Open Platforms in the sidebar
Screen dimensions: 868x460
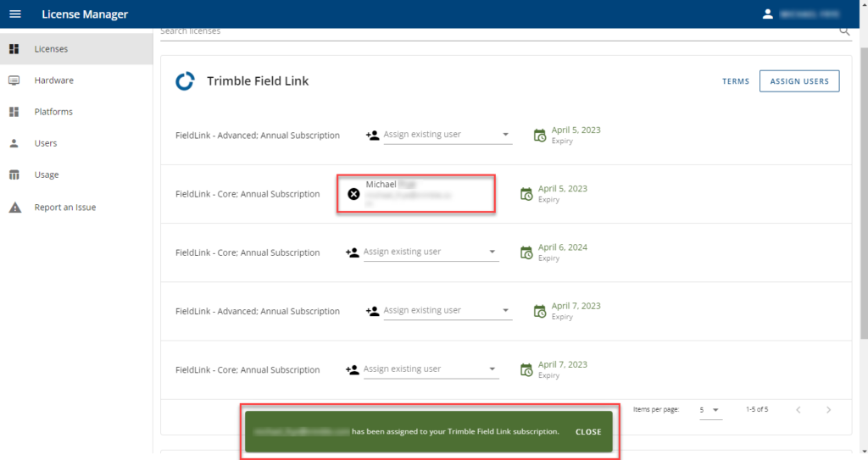click(76, 112)
